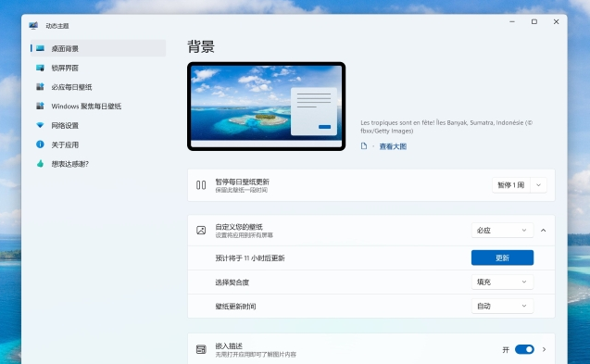The image size is (590, 364).
Task: Click the 网络设置 wifi icon
Action: coord(40,125)
